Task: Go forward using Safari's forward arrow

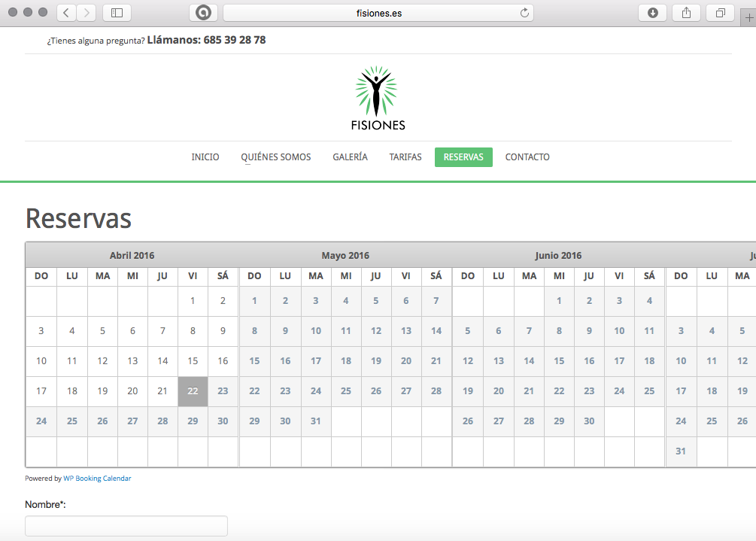Action: tap(87, 13)
